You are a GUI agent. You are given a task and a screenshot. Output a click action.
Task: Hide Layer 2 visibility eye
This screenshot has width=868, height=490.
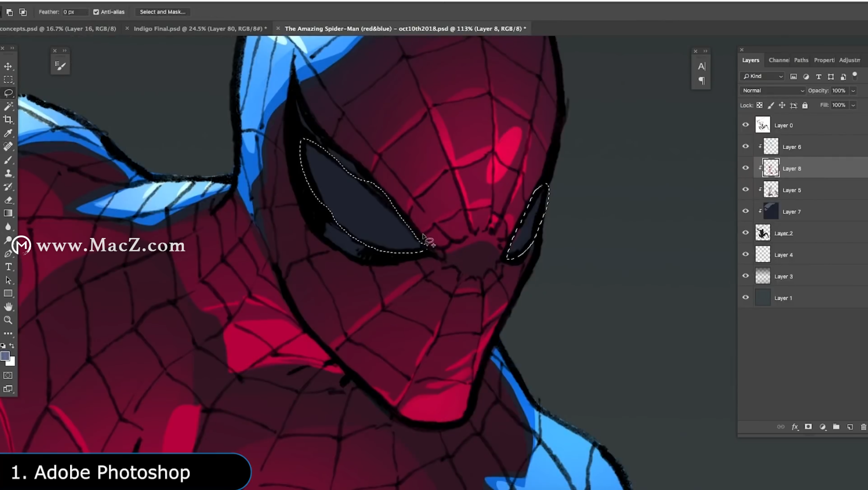pos(745,233)
